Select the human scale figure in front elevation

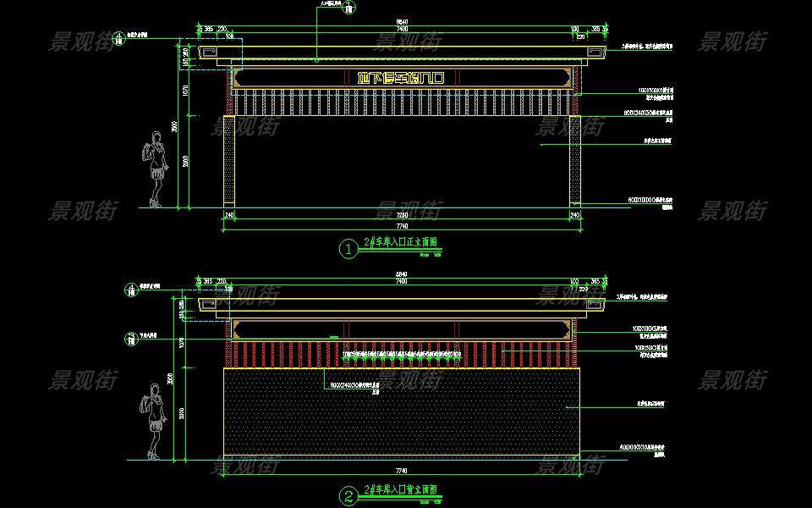pos(154,169)
